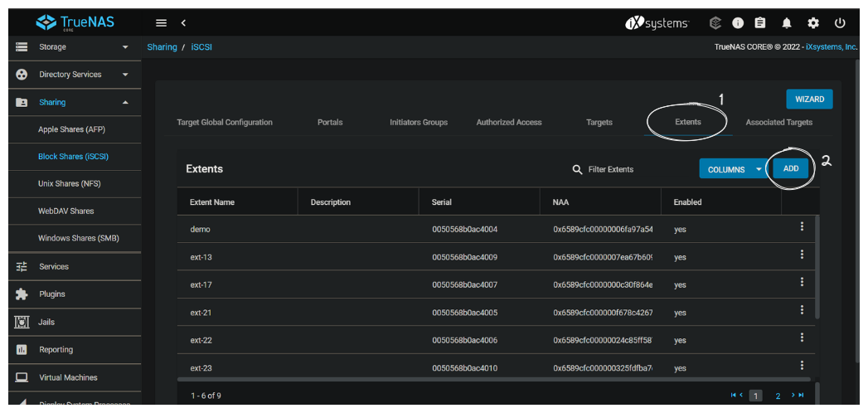Toggle the hamburger menu icon
The width and height of the screenshot is (868, 413).
[x=161, y=23]
